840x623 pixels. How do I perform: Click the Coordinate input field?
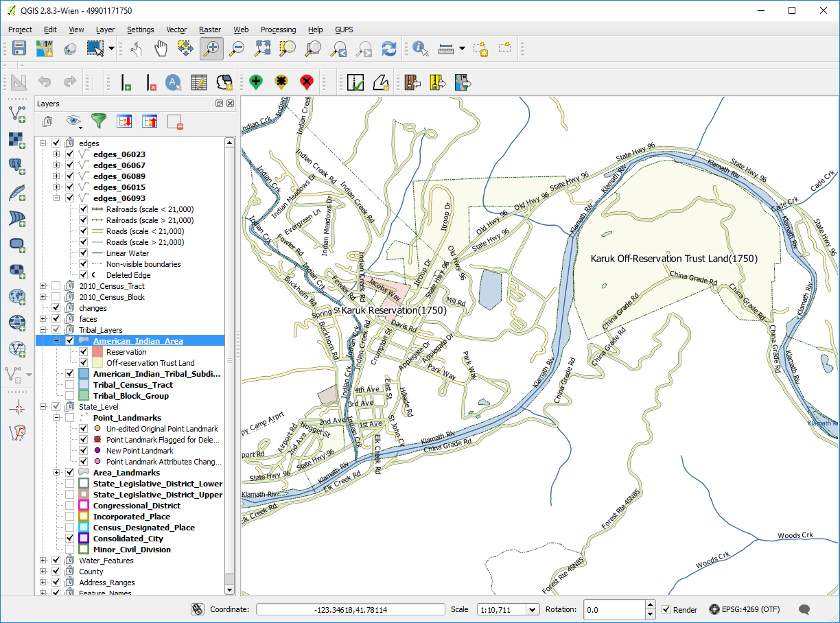point(350,609)
